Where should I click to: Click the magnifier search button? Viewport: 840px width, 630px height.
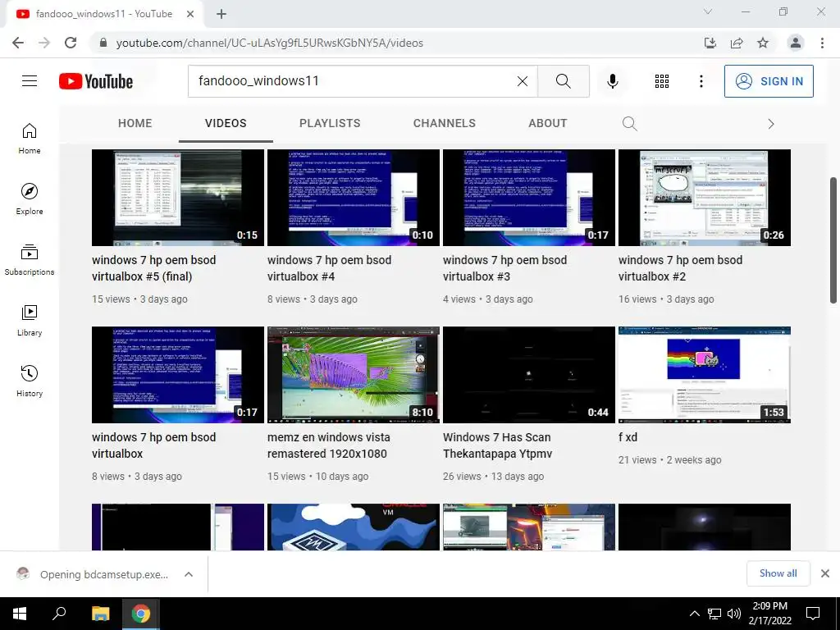563,81
